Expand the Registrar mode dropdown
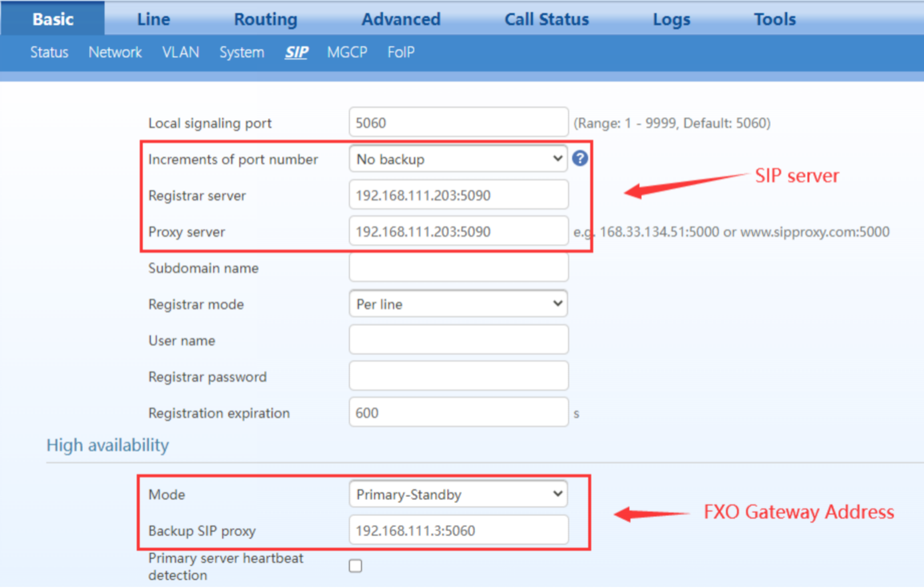Screen dimensions: 924x588 [x=458, y=304]
